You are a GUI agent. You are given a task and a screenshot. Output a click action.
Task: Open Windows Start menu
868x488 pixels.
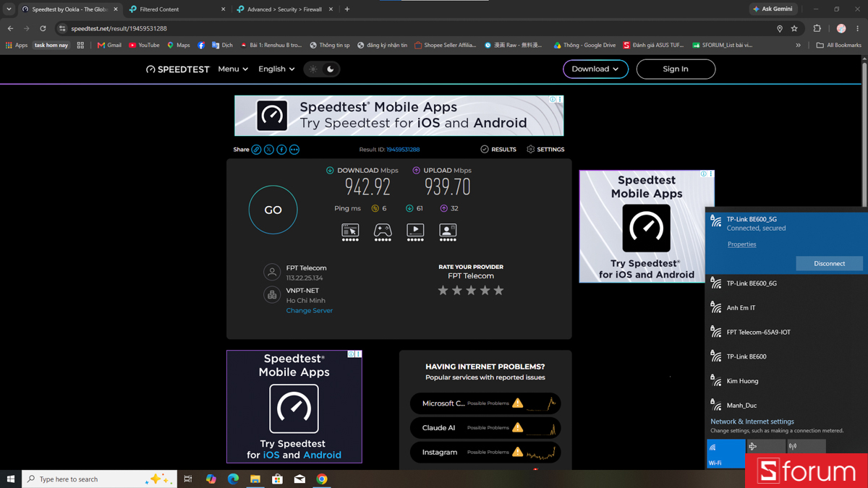pos(10,479)
